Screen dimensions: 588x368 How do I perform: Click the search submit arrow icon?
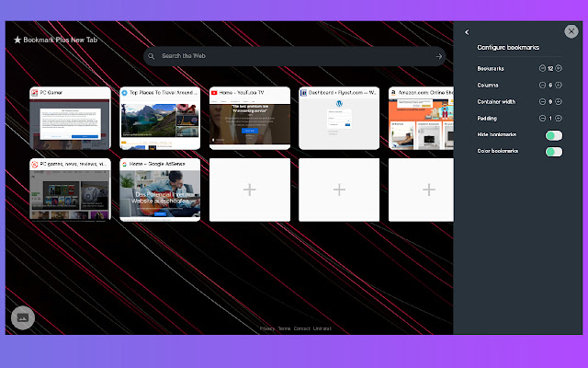click(x=439, y=56)
